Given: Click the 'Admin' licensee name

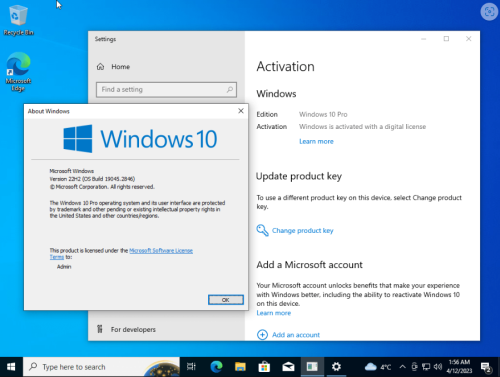Looking at the screenshot, I should 64,267.
